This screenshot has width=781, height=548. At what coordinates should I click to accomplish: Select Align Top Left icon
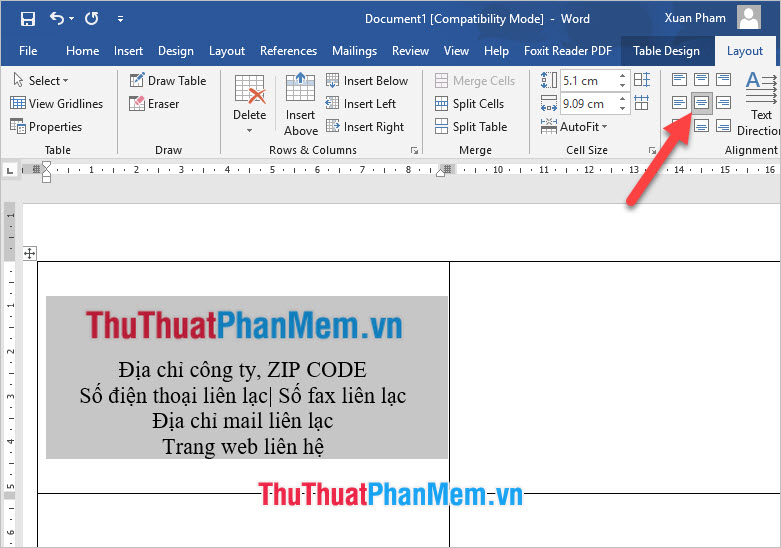pos(679,79)
